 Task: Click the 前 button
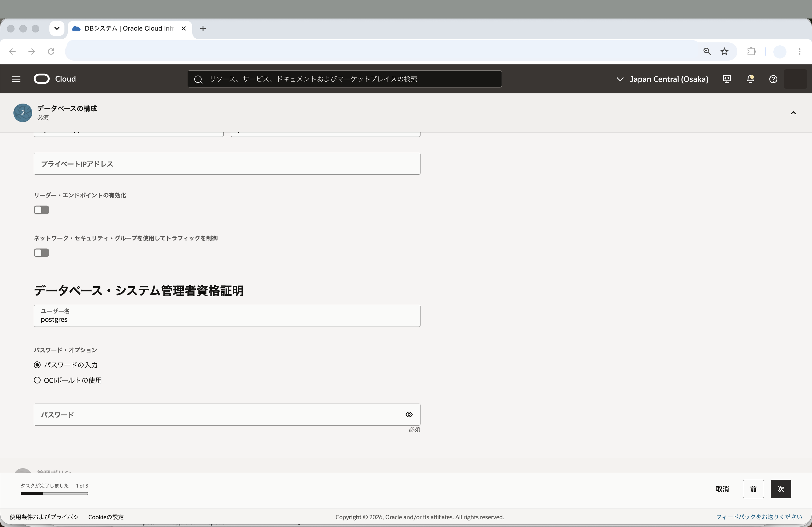pos(753,489)
